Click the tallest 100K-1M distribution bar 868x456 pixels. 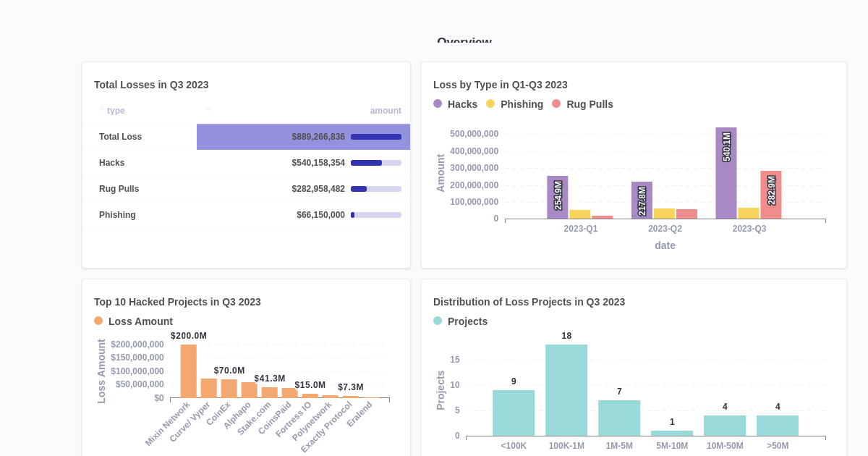tap(566, 389)
